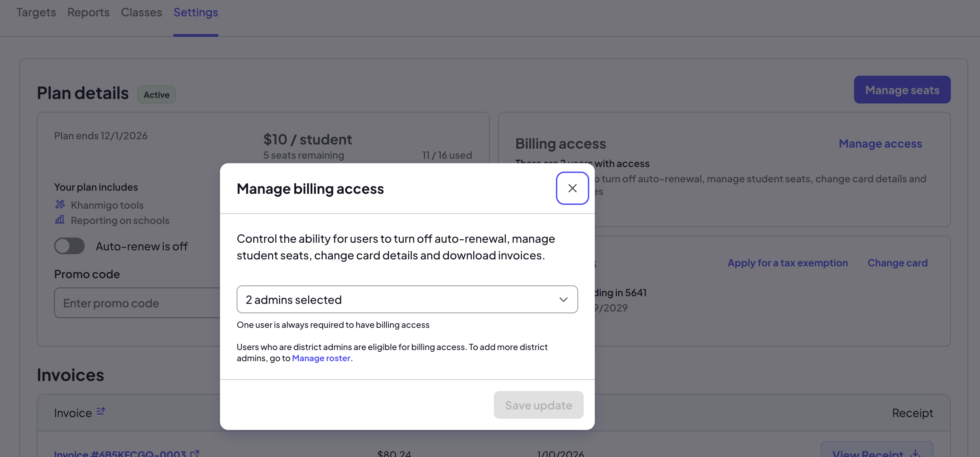Select the Settings tab
This screenshot has height=457, width=980.
pos(195,12)
